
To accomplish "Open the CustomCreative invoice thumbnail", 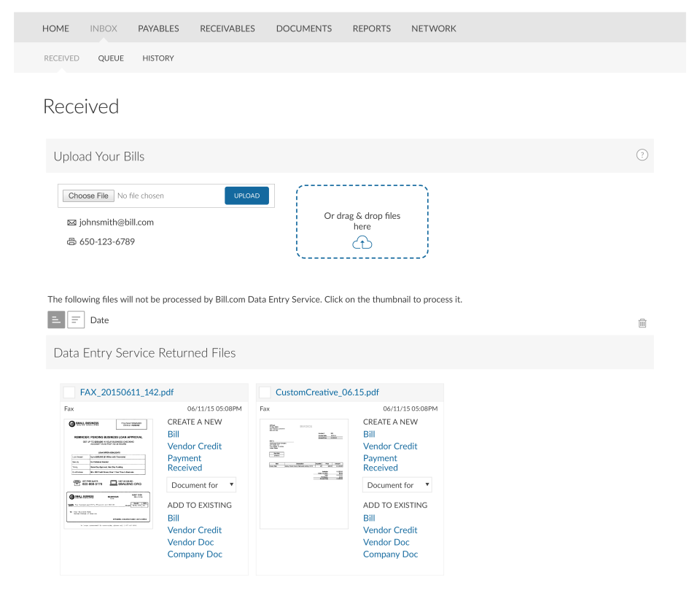I will click(x=304, y=473).
